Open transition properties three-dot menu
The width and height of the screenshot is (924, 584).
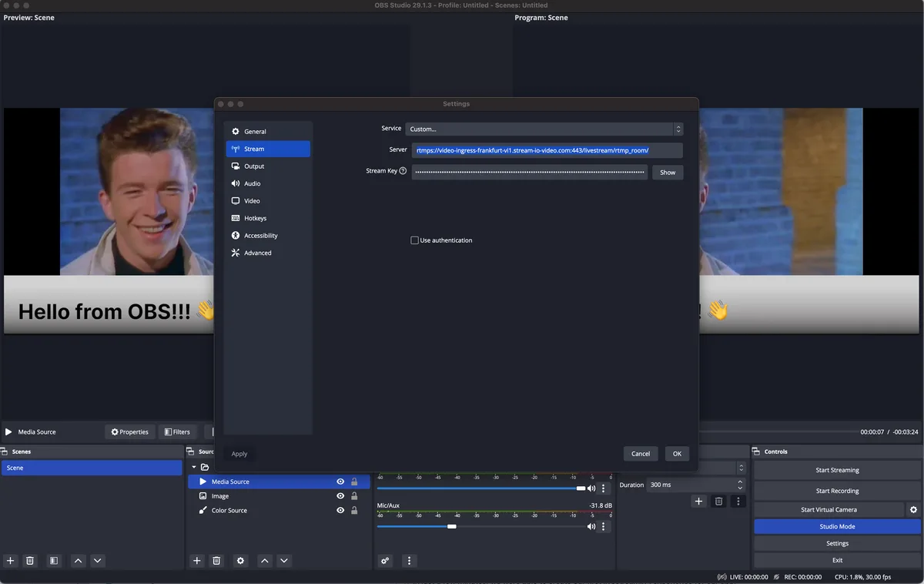738,502
